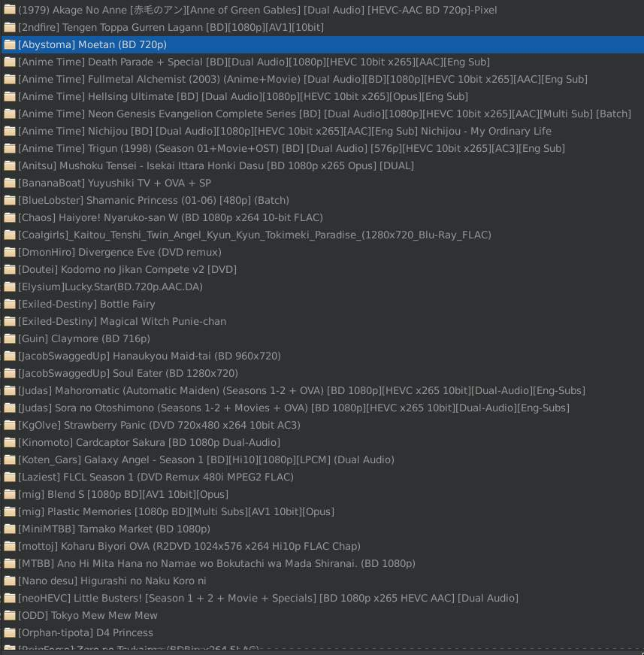Select the folder icon next to Nichijou
The width and height of the screenshot is (644, 655).
10,131
